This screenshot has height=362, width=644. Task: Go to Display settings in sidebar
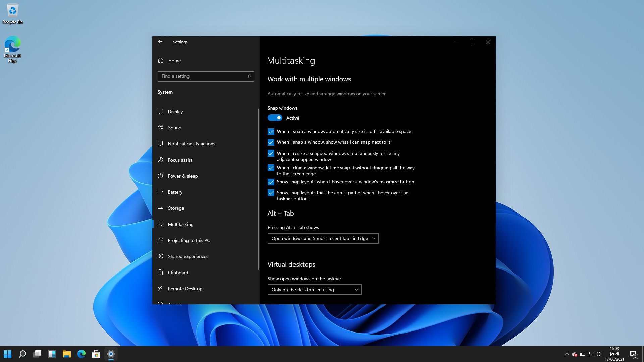(x=175, y=112)
